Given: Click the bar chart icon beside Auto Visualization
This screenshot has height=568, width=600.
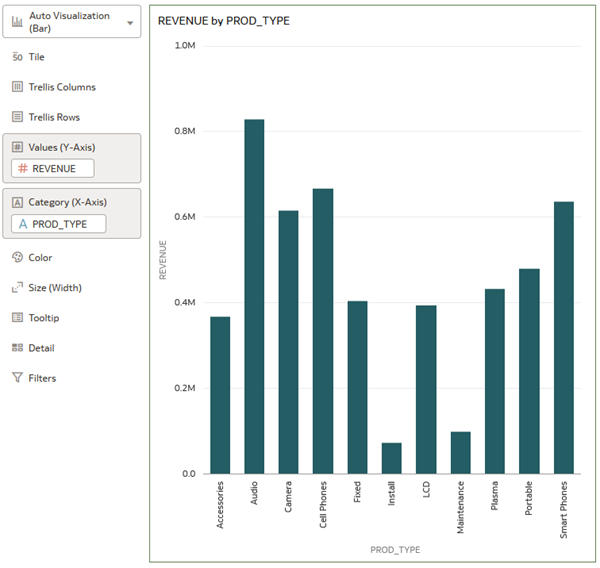Looking at the screenshot, I should (x=17, y=21).
